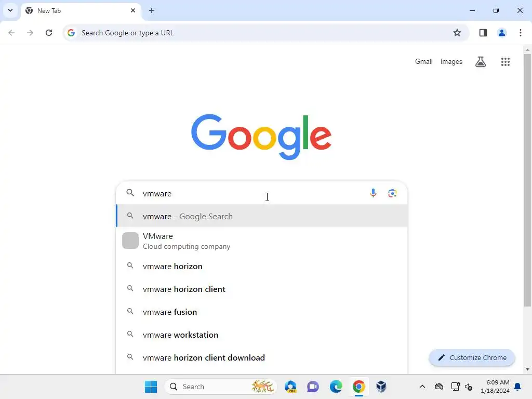The height and width of the screenshot is (399, 532).
Task: Click the browser Forward arrow button
Action: click(x=30, y=33)
